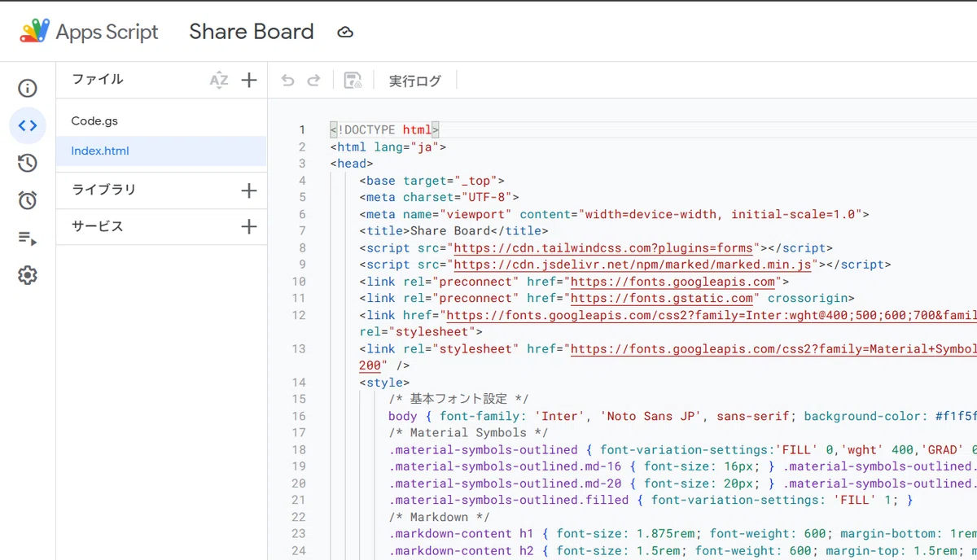The height and width of the screenshot is (560, 977).
Task: Click the opening style tag line
Action: 384,383
